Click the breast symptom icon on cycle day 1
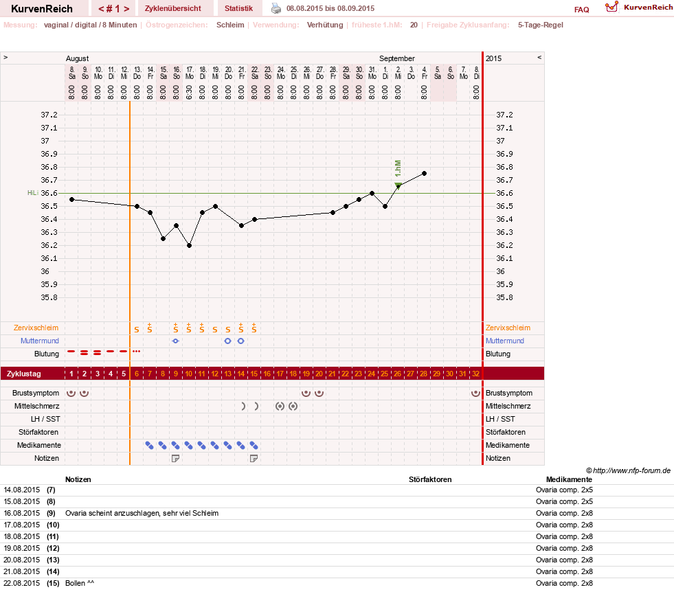Screen dimensions: 674x616 (71, 393)
